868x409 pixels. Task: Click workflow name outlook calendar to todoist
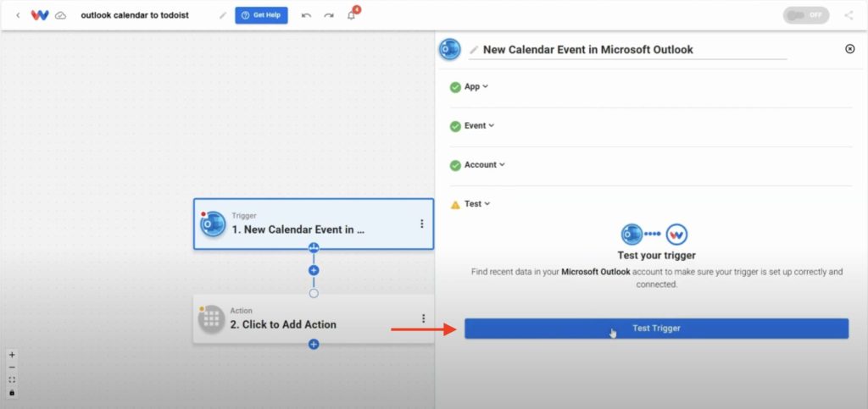pos(135,15)
